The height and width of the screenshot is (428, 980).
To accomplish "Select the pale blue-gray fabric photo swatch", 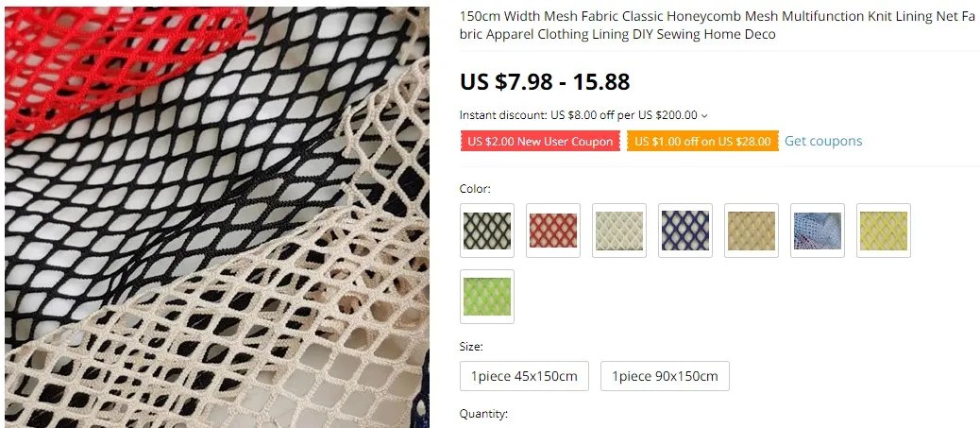I will (x=818, y=231).
